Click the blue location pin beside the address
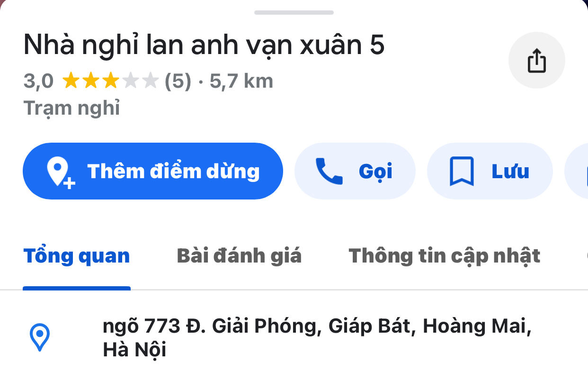This screenshot has height=381, width=588. [40, 337]
